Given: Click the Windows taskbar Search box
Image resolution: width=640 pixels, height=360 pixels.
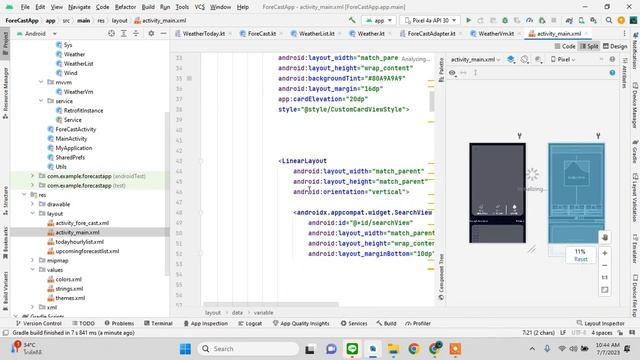Looking at the screenshot, I should coord(248,349).
